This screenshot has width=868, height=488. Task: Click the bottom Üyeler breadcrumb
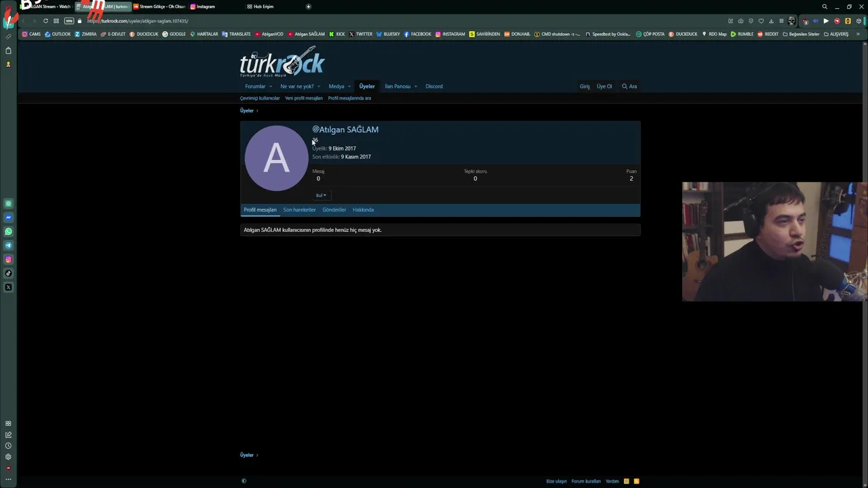tap(247, 455)
